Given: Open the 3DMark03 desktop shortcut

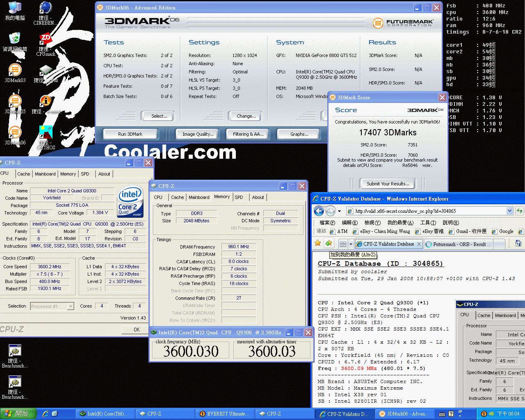Looking at the screenshot, I should [x=15, y=71].
